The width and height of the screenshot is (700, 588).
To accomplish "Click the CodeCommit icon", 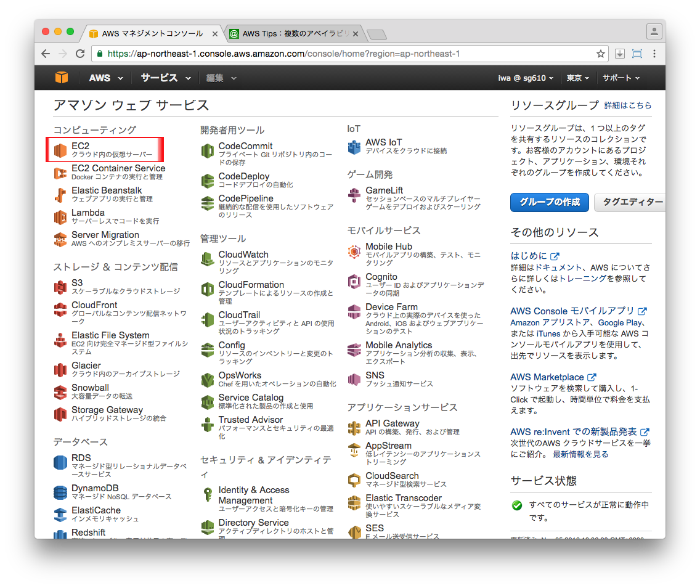I will click(x=207, y=150).
